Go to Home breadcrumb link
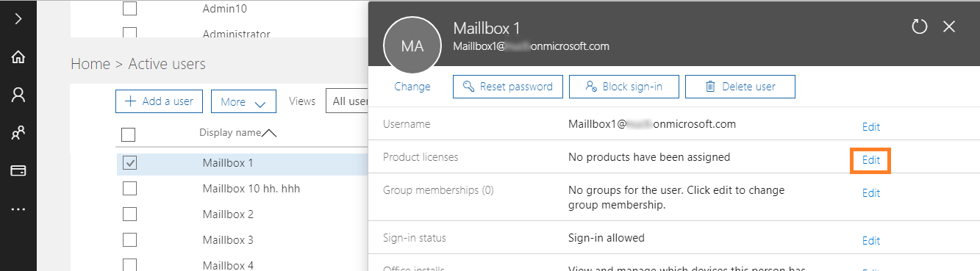The height and width of the screenshot is (271, 980). tap(90, 64)
